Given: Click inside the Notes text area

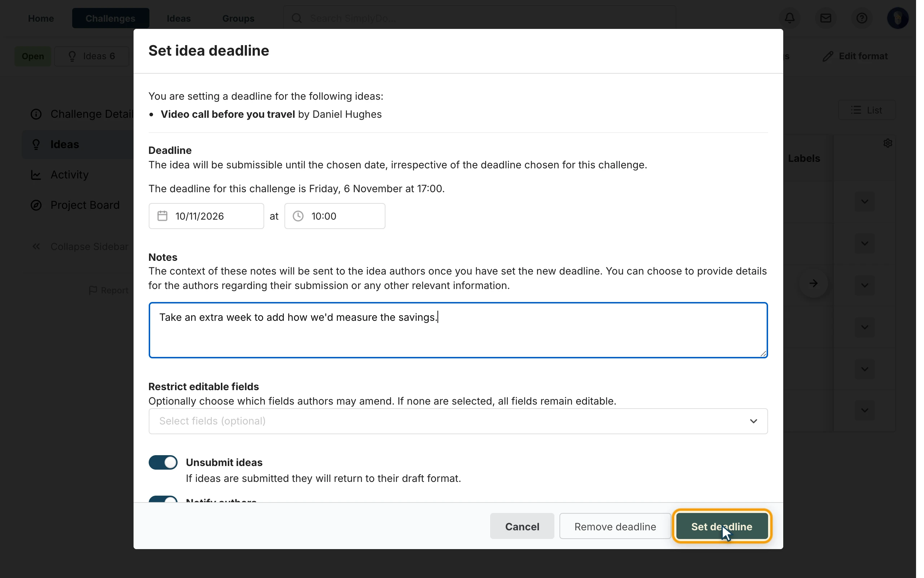Looking at the screenshot, I should tap(458, 330).
